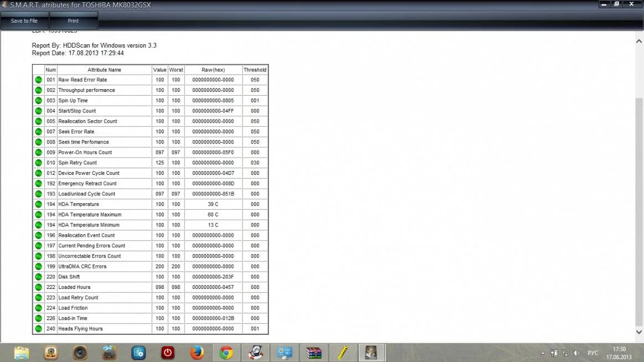This screenshot has height=362, width=644.
Task: Open Google Chrome from the taskbar
Action: tap(226, 353)
